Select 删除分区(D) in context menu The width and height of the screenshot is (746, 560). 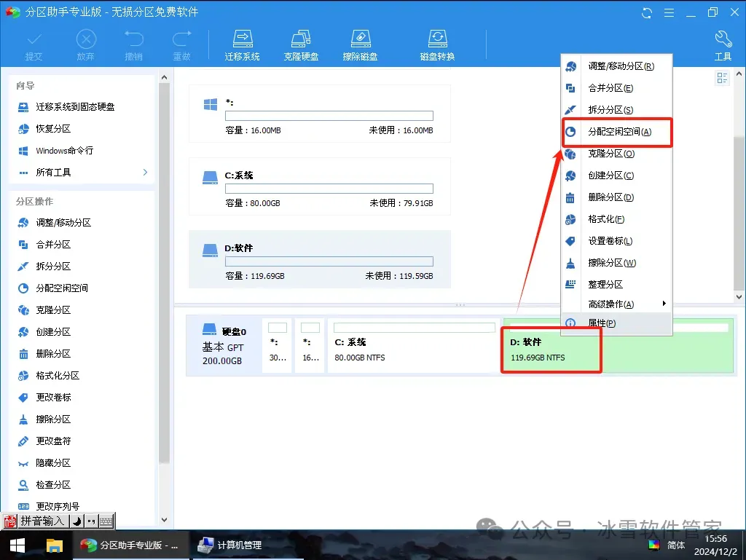coord(617,197)
